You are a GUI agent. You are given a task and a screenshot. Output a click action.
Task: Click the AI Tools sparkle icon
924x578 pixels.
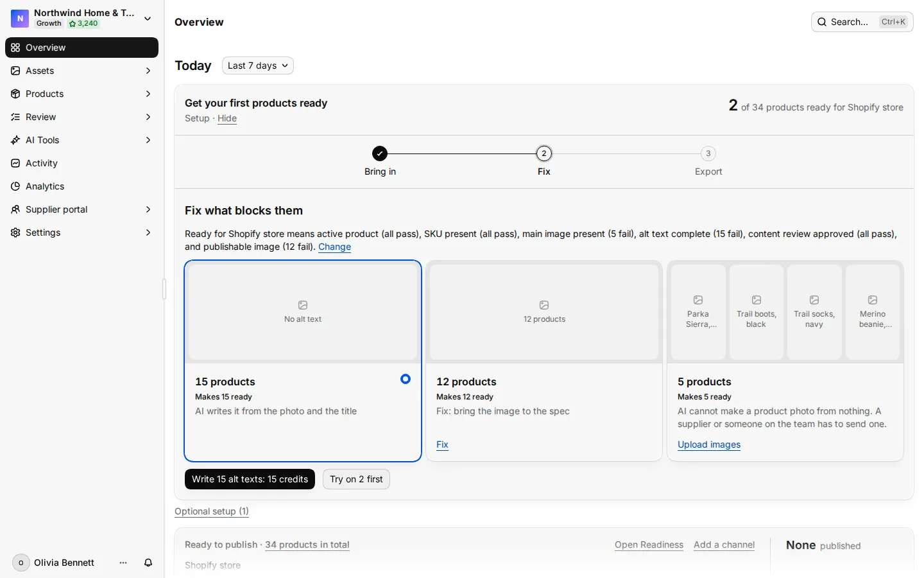tap(15, 140)
